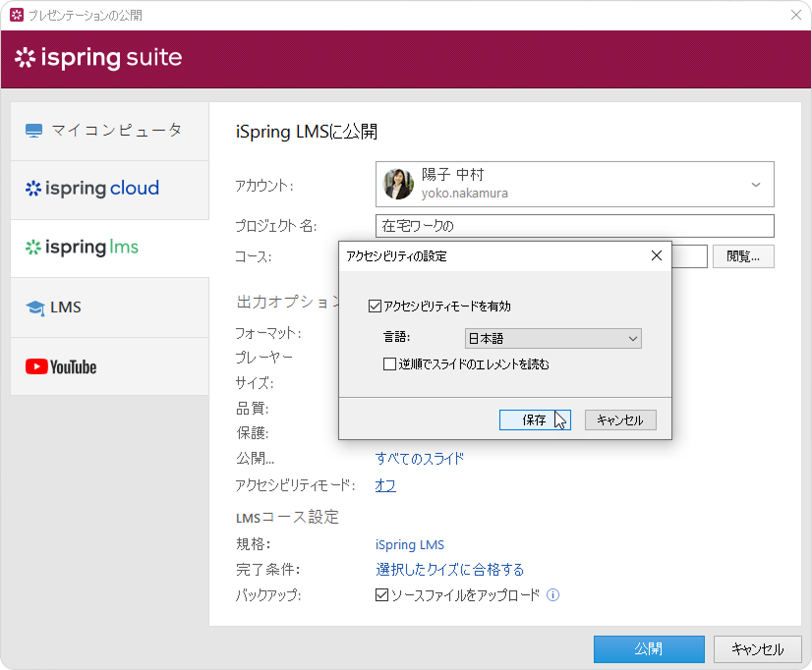Open the 言語 dropdown showing 日本語

click(x=552, y=339)
